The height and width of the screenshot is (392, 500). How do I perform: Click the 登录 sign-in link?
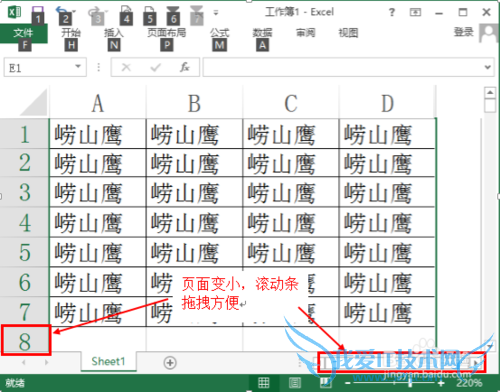(464, 32)
